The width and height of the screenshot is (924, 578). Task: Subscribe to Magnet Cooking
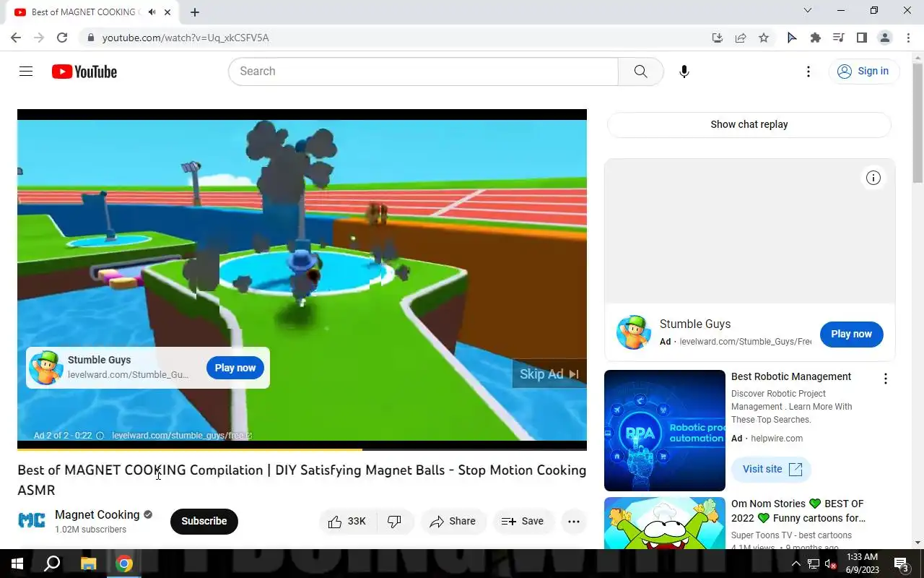[204, 521]
